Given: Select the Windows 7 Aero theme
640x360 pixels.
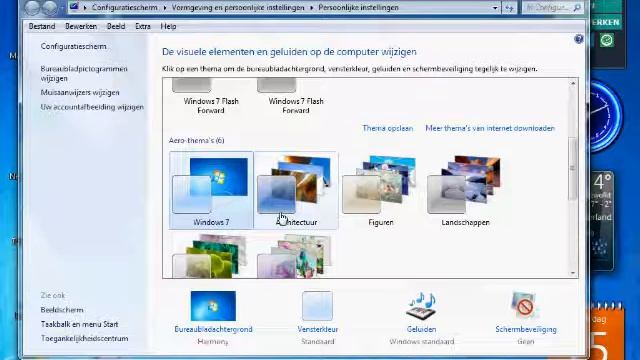Looking at the screenshot, I should [211, 191].
